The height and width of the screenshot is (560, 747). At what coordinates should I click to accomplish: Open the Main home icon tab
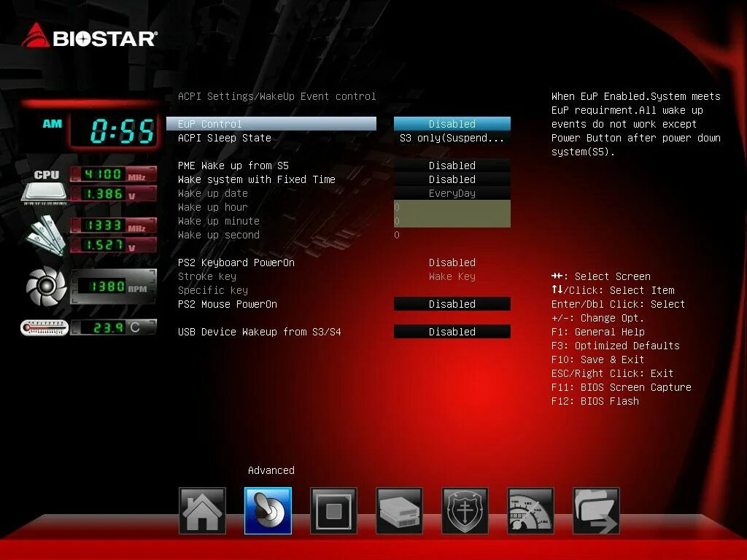point(202,511)
